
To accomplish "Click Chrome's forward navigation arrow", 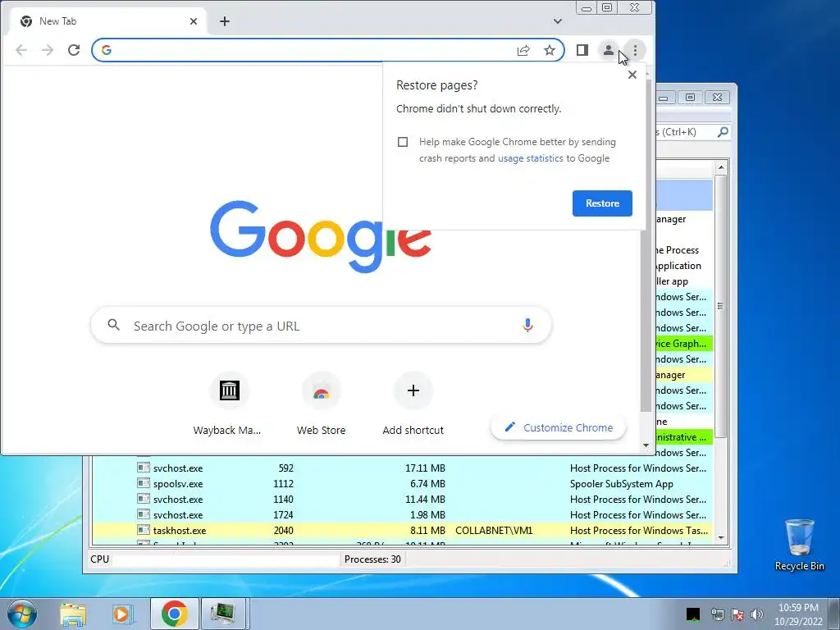I will click(x=48, y=50).
